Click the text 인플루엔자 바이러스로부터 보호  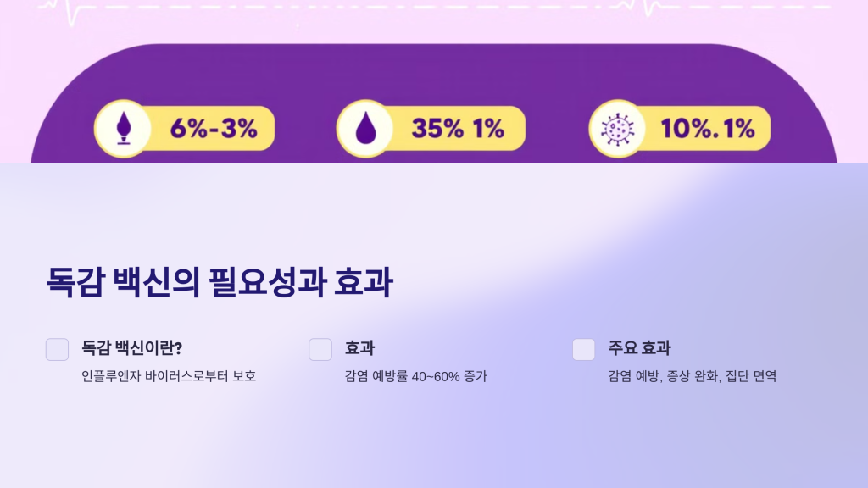pyautogui.click(x=169, y=376)
